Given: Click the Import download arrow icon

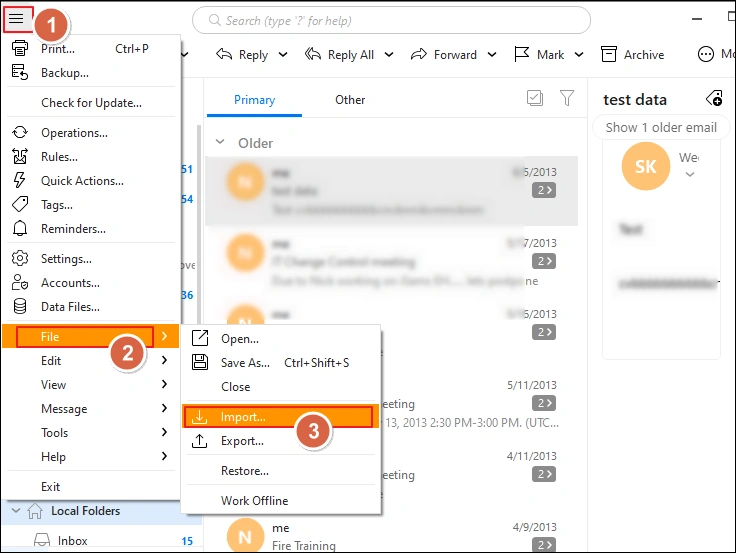Looking at the screenshot, I should tap(199, 416).
